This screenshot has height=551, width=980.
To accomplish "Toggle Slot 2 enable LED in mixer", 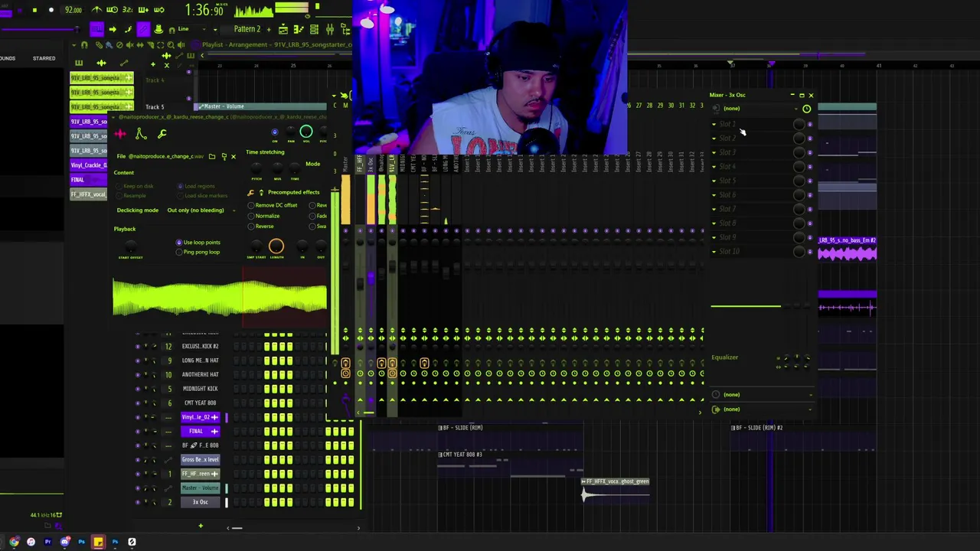I will click(810, 139).
